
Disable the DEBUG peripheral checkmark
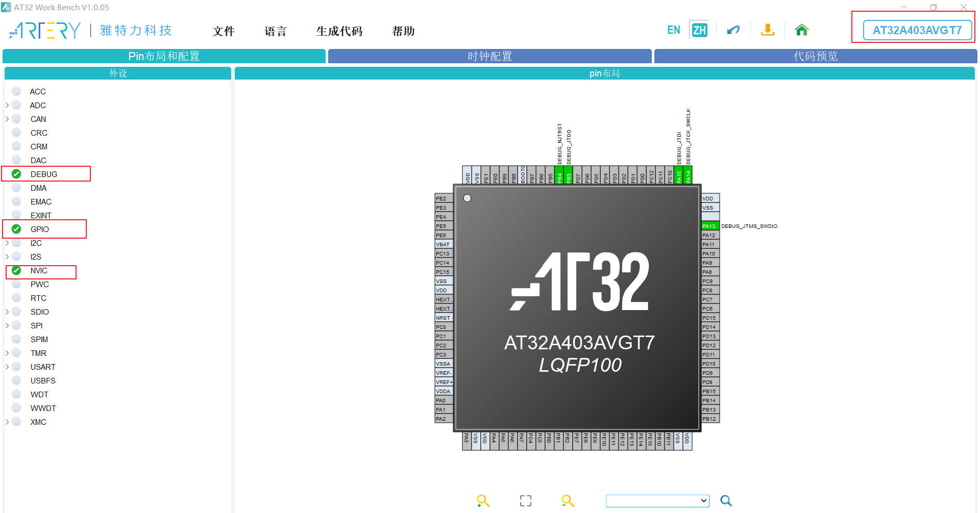pyautogui.click(x=16, y=173)
